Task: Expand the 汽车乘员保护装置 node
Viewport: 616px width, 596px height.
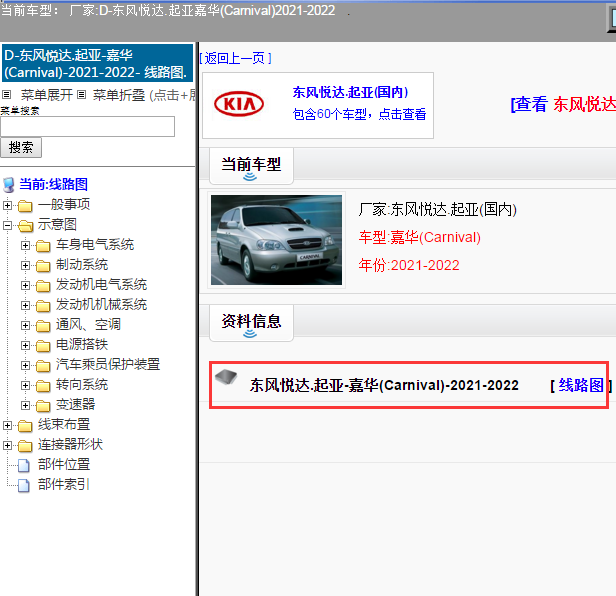Action: 25,365
